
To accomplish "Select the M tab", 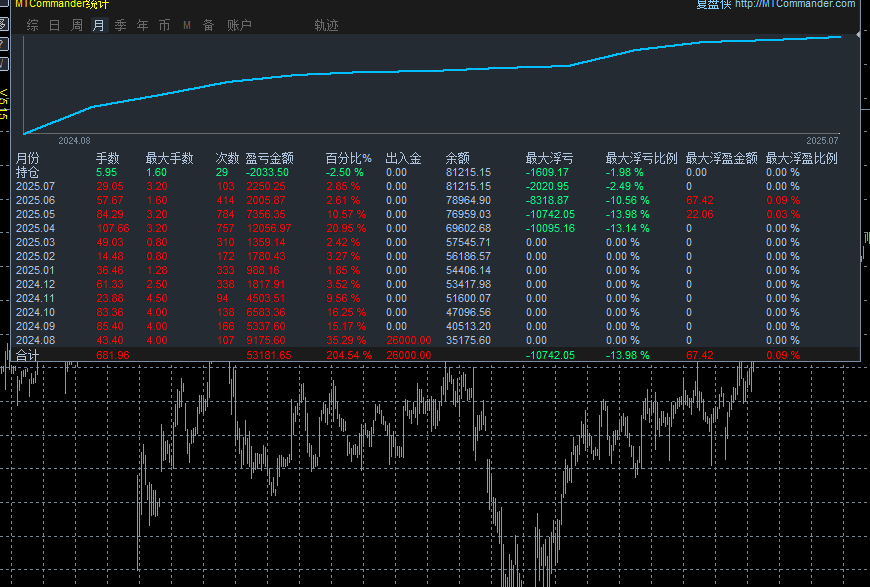I will click(x=186, y=25).
